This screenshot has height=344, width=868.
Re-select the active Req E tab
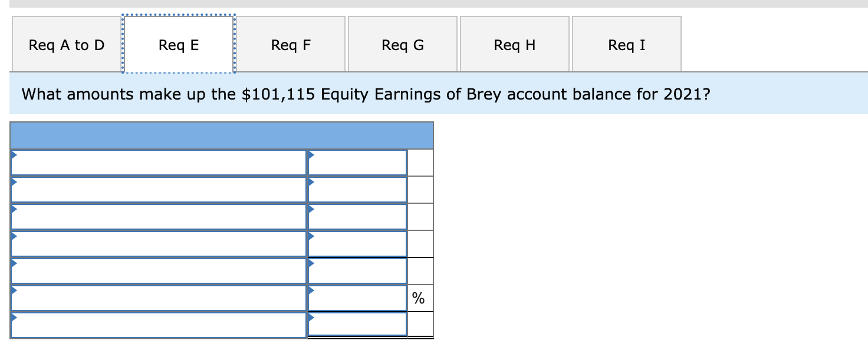click(x=178, y=44)
